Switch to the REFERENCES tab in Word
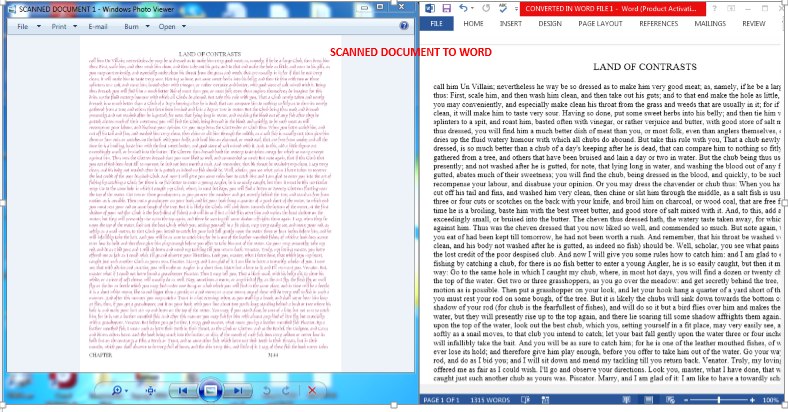This screenshot has height=412, width=788. (x=657, y=22)
